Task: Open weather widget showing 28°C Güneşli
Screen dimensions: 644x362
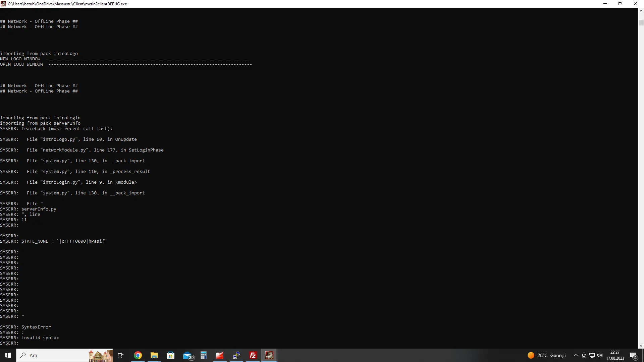Action: [547, 355]
